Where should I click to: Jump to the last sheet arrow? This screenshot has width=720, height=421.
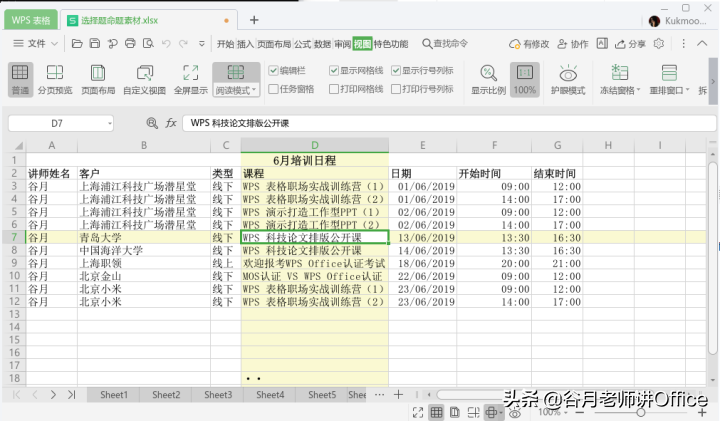tap(71, 394)
